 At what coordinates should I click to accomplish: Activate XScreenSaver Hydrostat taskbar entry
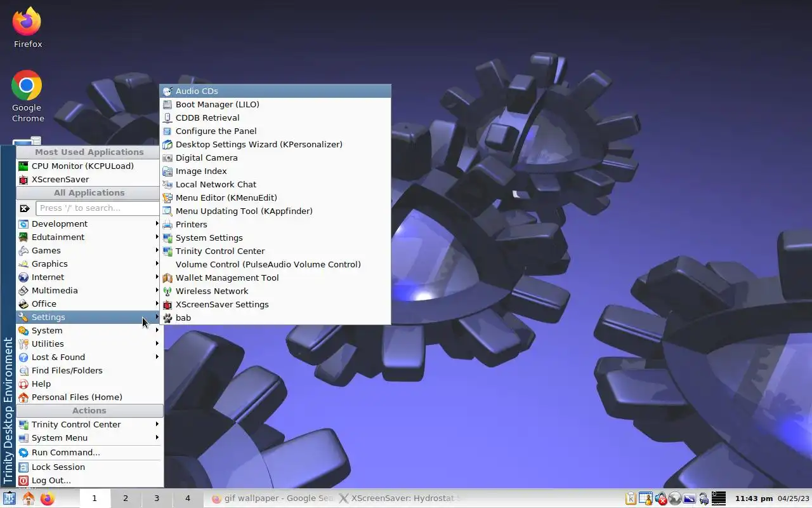(400, 498)
